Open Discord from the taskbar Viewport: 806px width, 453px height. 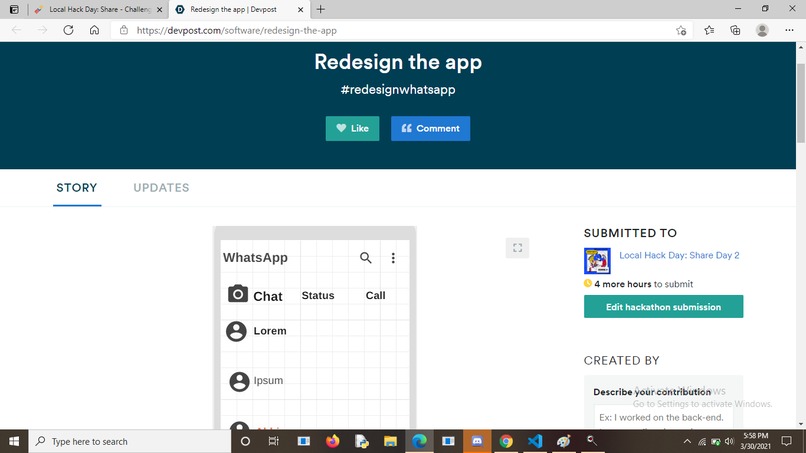(477, 441)
